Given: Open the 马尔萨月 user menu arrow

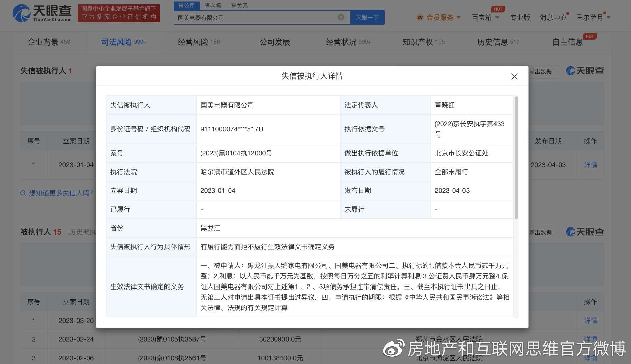Looking at the screenshot, I should pos(608,17).
